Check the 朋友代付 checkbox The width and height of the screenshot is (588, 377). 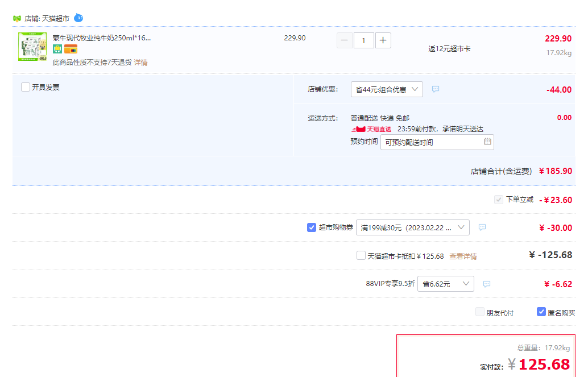coord(479,312)
